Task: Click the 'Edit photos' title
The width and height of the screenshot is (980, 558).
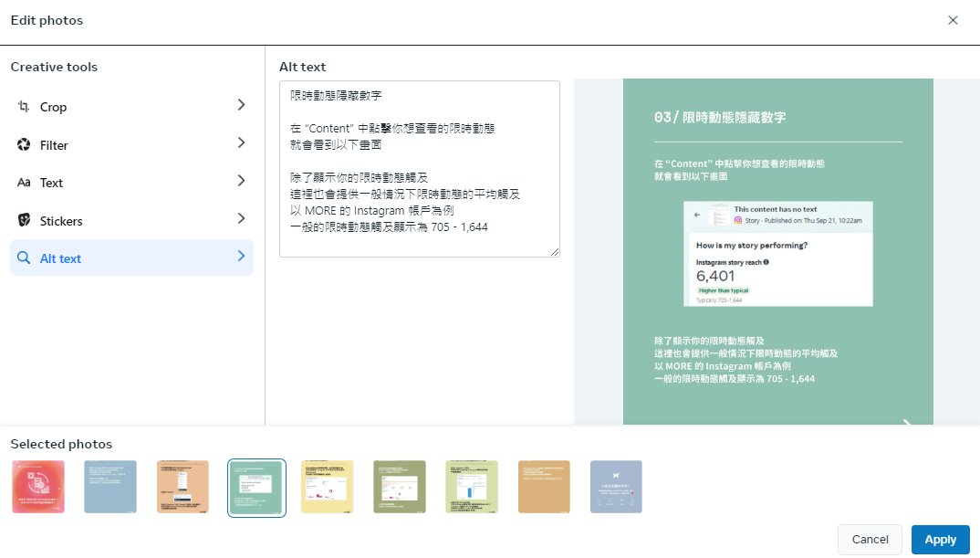Action: pos(47,20)
